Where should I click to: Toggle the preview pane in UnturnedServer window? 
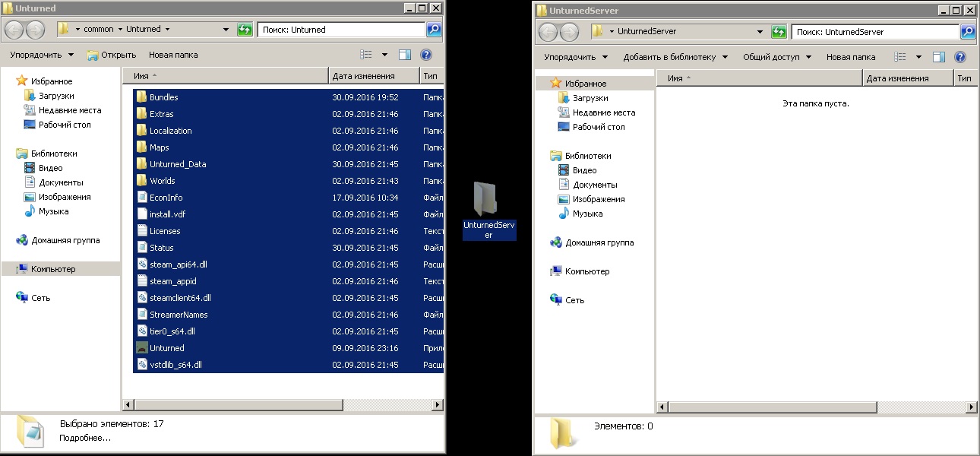(x=939, y=57)
